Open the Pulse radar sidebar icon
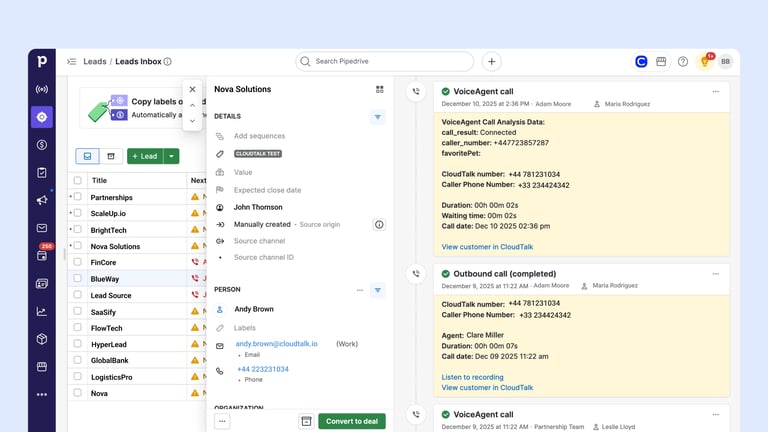The height and width of the screenshot is (432, 768). click(x=42, y=89)
